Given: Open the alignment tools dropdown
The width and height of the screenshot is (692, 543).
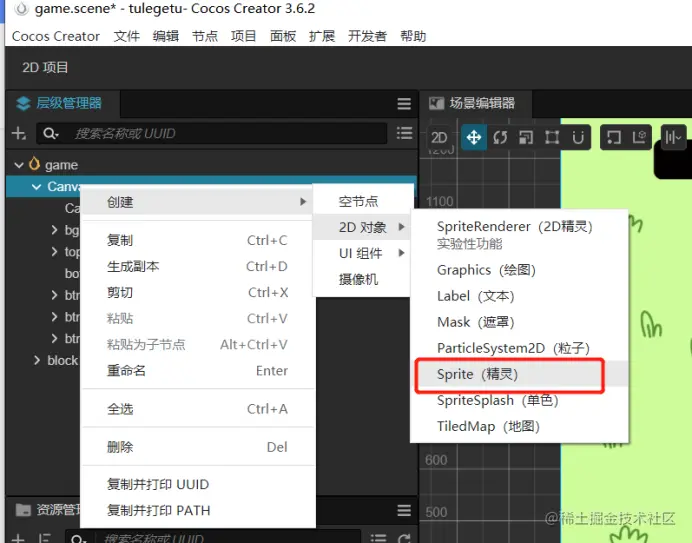Looking at the screenshot, I should click(x=673, y=137).
